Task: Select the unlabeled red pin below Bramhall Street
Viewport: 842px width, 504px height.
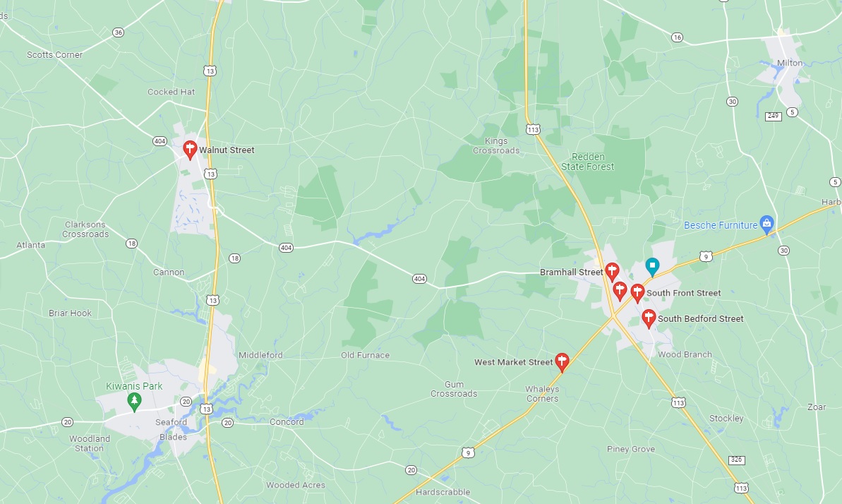Action: tap(619, 292)
